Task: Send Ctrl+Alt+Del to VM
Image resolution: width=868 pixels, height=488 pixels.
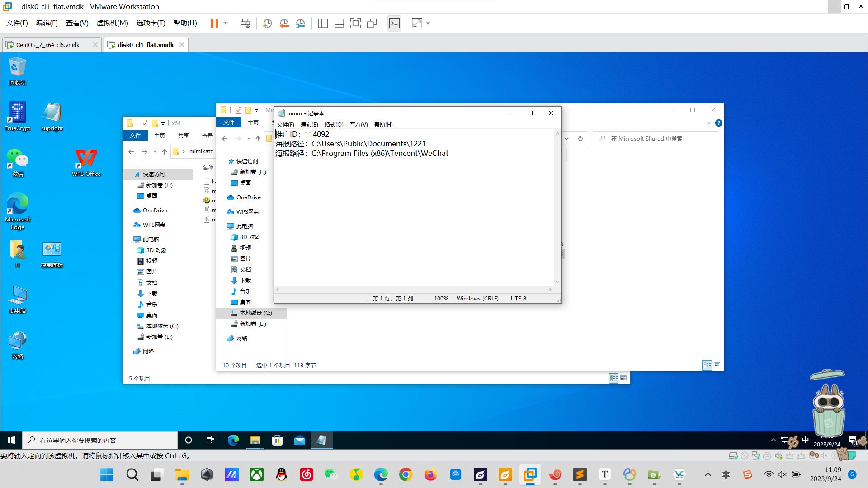Action: tap(245, 23)
